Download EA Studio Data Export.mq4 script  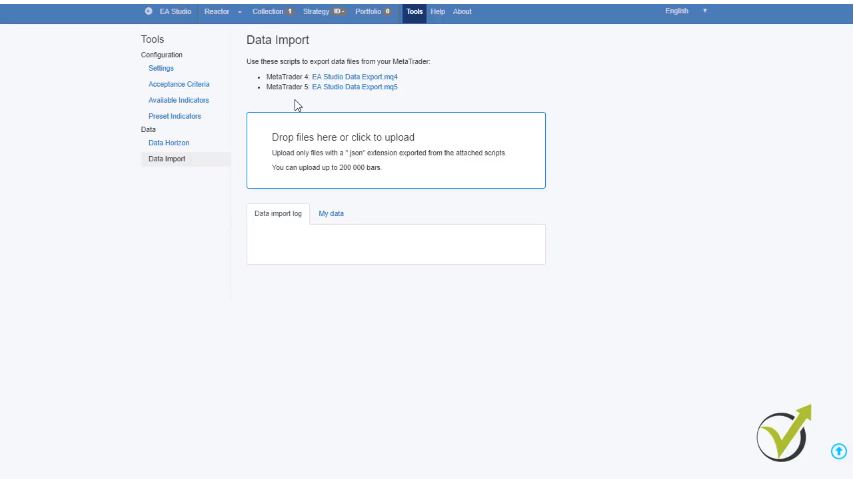point(355,77)
